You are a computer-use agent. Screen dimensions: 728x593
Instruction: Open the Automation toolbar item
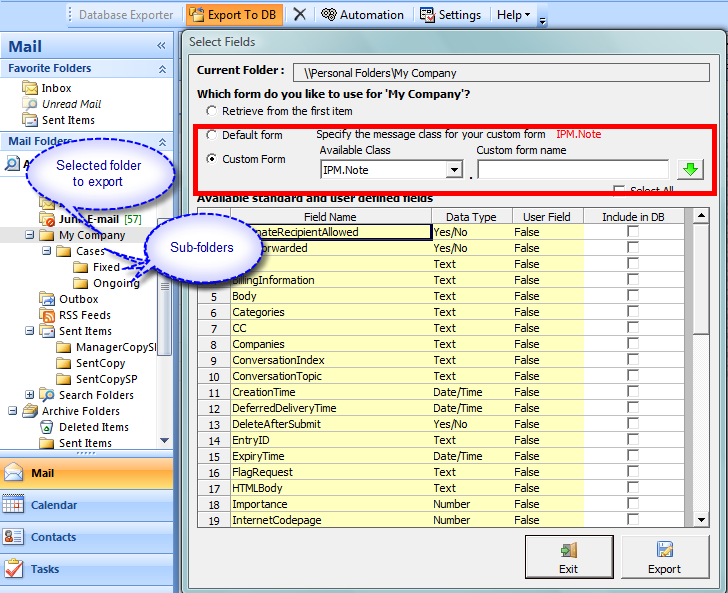(x=362, y=15)
